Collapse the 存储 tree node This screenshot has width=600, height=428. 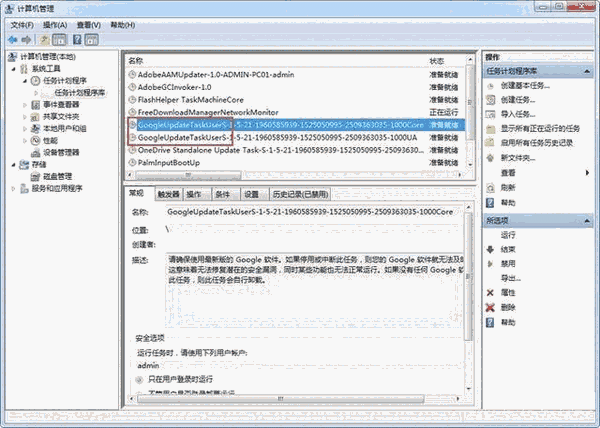tap(14, 165)
